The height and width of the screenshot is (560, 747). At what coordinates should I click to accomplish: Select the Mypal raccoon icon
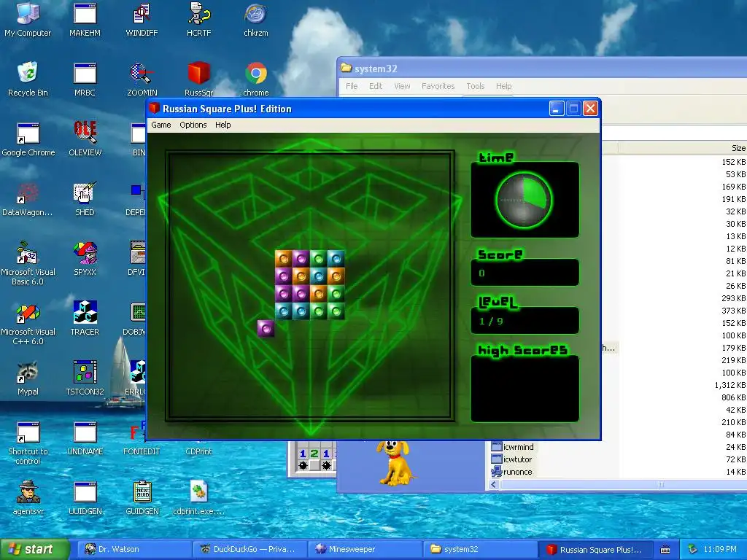point(28,378)
